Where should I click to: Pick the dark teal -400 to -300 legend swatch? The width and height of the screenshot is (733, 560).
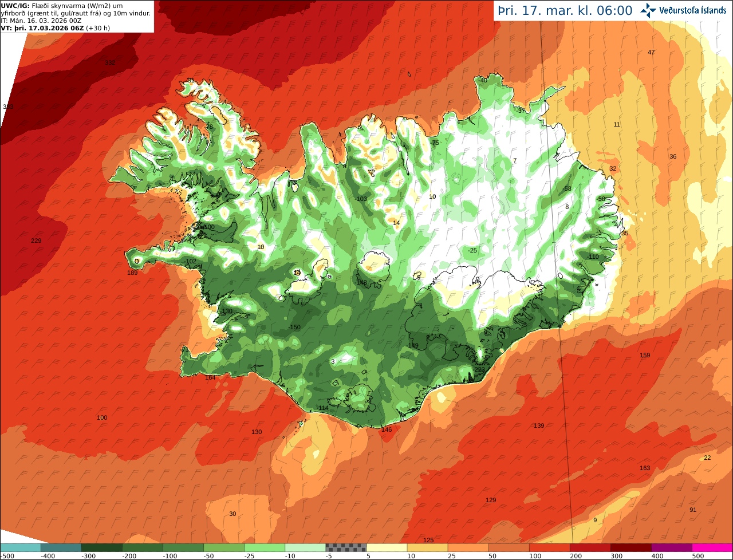(61, 547)
